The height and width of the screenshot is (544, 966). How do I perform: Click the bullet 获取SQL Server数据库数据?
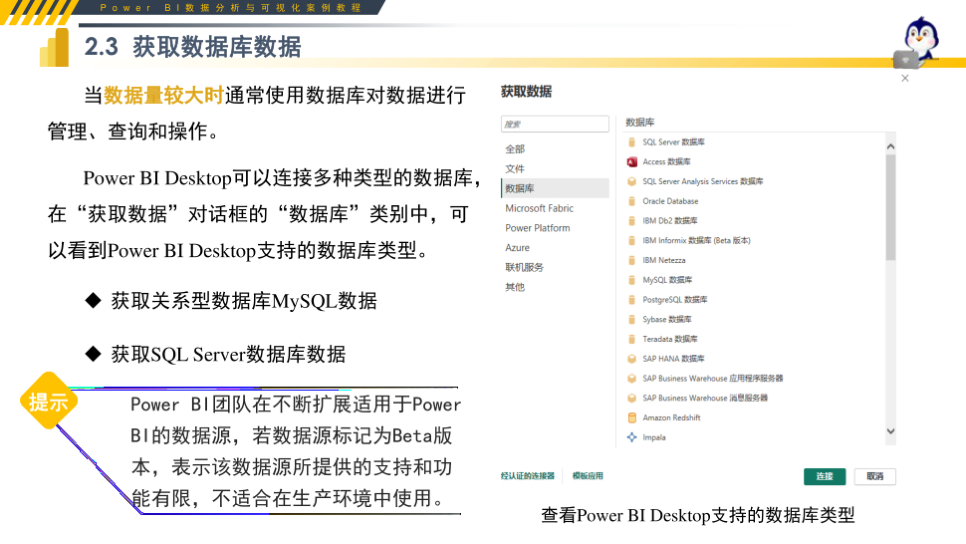229,354
